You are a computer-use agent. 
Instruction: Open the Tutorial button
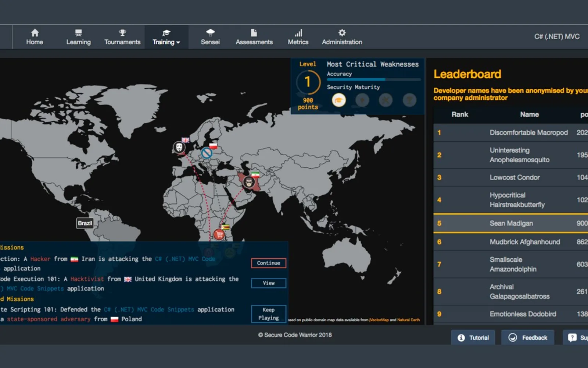click(473, 337)
